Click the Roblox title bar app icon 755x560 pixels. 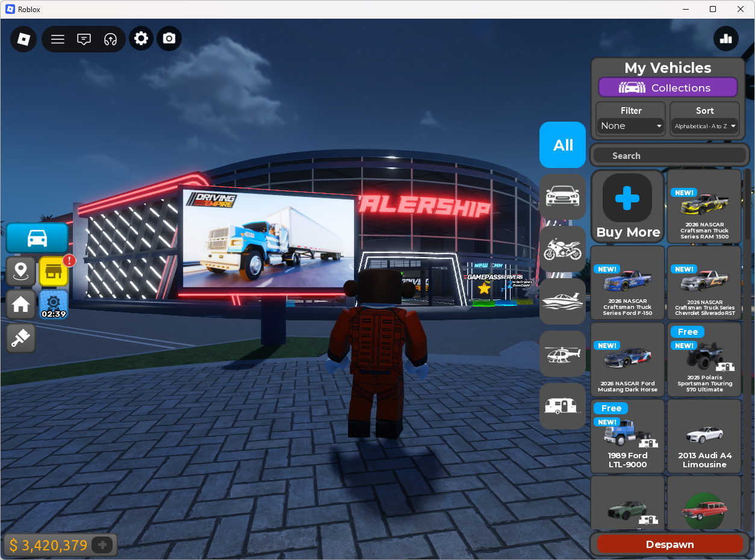point(10,9)
